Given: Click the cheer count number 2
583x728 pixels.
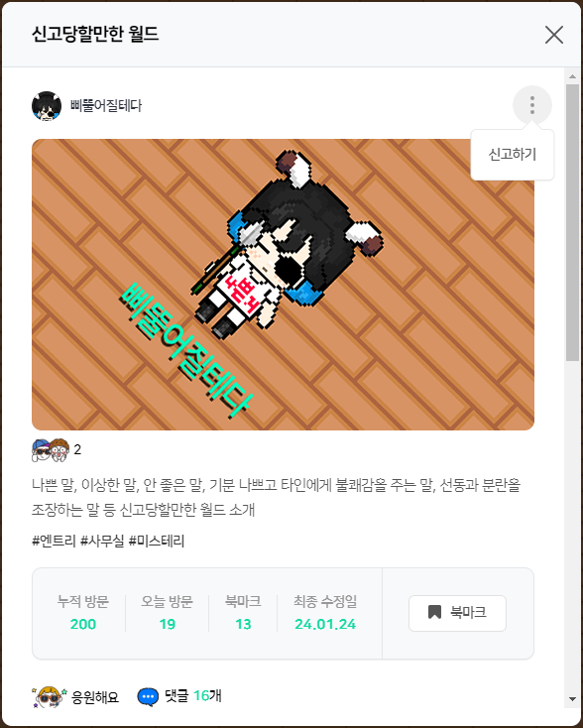Looking at the screenshot, I should click(x=77, y=449).
